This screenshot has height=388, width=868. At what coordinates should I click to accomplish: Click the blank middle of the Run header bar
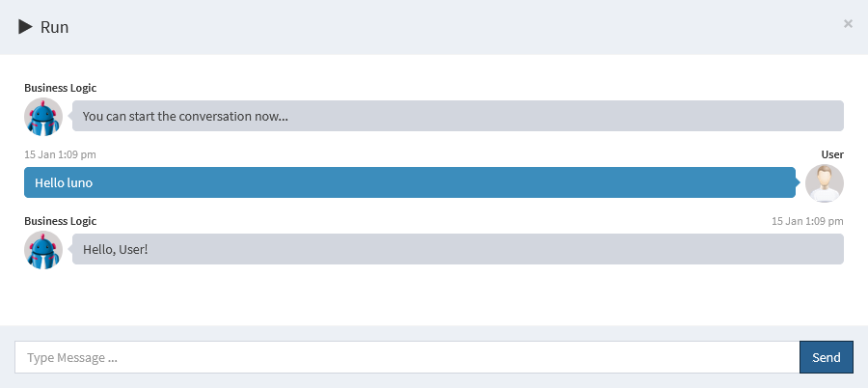tap(434, 27)
